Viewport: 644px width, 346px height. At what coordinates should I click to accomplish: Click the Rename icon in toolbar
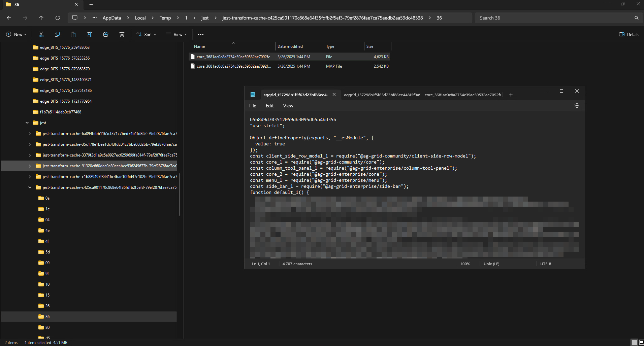coord(90,34)
